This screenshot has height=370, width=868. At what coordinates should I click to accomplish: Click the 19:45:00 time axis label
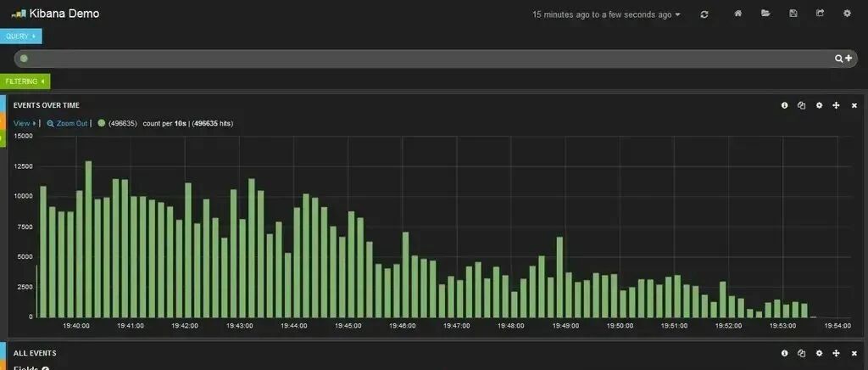[x=348, y=326]
